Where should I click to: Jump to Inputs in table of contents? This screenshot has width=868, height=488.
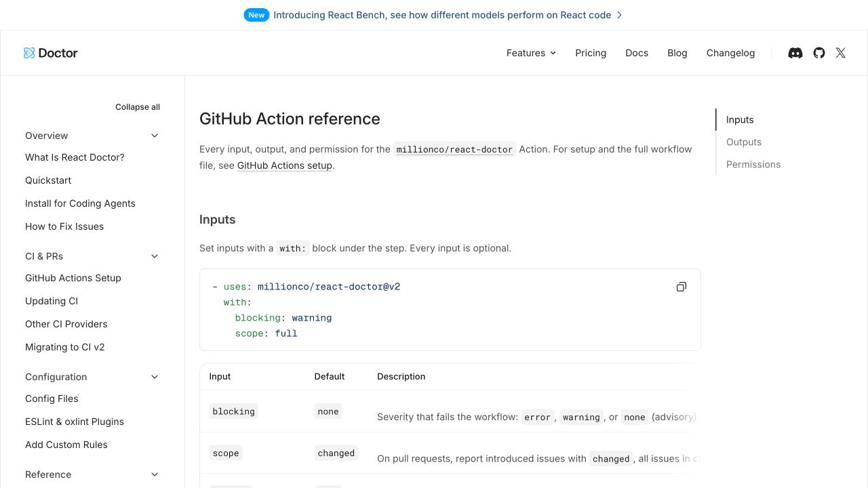click(740, 120)
